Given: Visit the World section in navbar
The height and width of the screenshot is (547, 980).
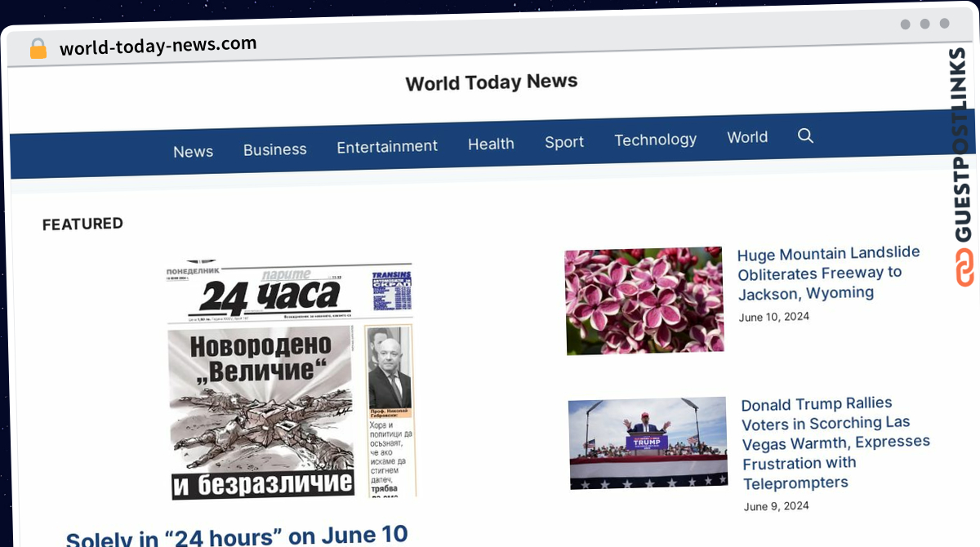Looking at the screenshot, I should 747,137.
